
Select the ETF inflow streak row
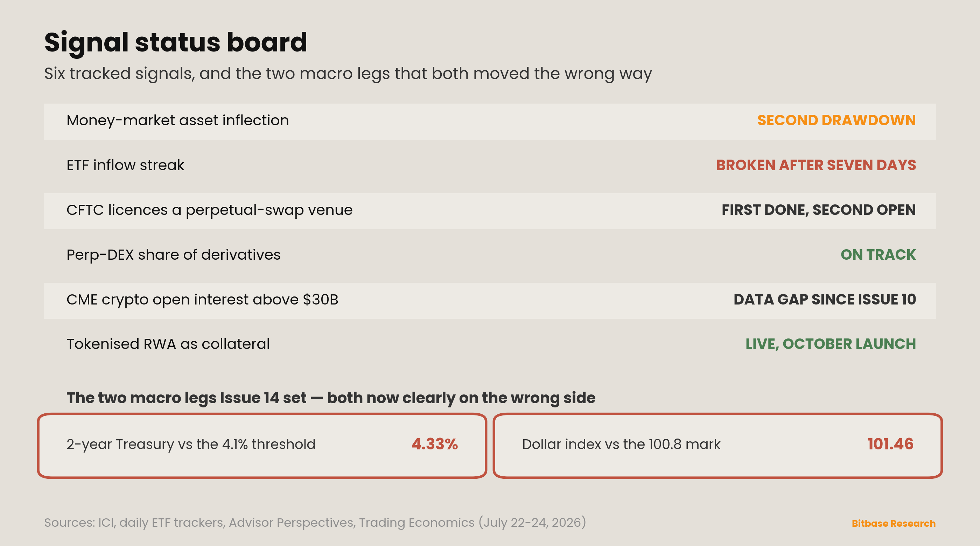[x=490, y=166]
